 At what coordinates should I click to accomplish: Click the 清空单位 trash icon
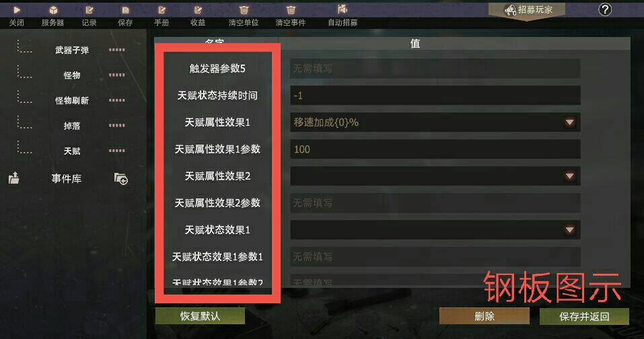pyautogui.click(x=244, y=10)
